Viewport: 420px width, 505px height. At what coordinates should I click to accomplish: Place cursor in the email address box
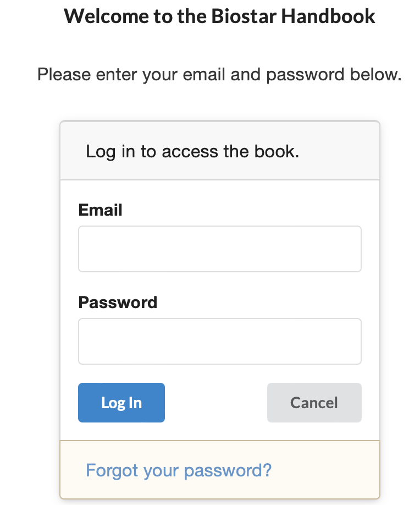pos(219,249)
